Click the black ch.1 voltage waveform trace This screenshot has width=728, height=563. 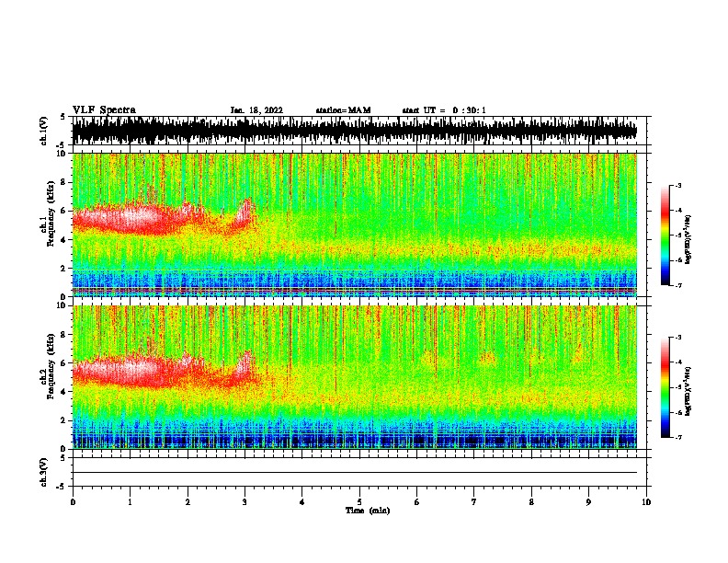pos(354,131)
